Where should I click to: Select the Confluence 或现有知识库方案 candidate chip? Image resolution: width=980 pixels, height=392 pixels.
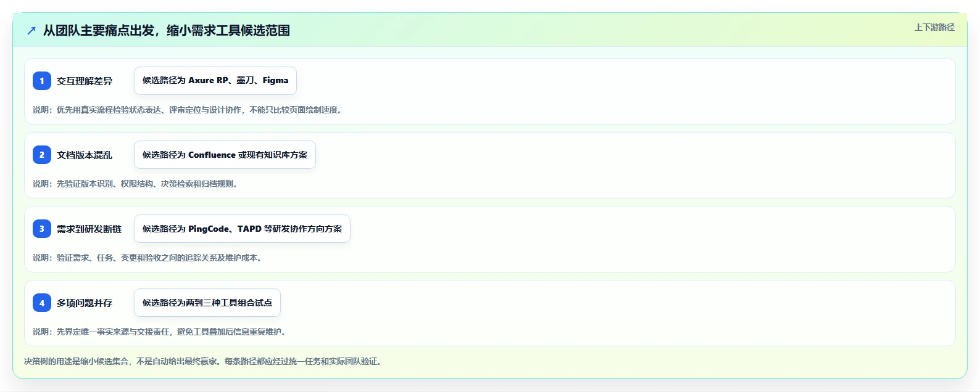(x=225, y=155)
